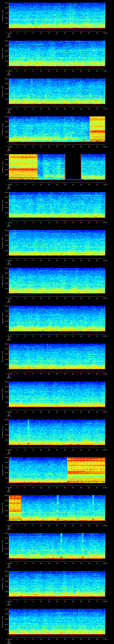Click the 11:14:00 start time label
This screenshot has height=644, width=114.
click(9, 33)
